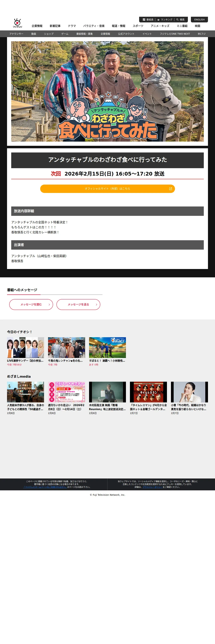The width and height of the screenshot is (215, 644).
Task: Open the 検索 search
Action: point(180,20)
